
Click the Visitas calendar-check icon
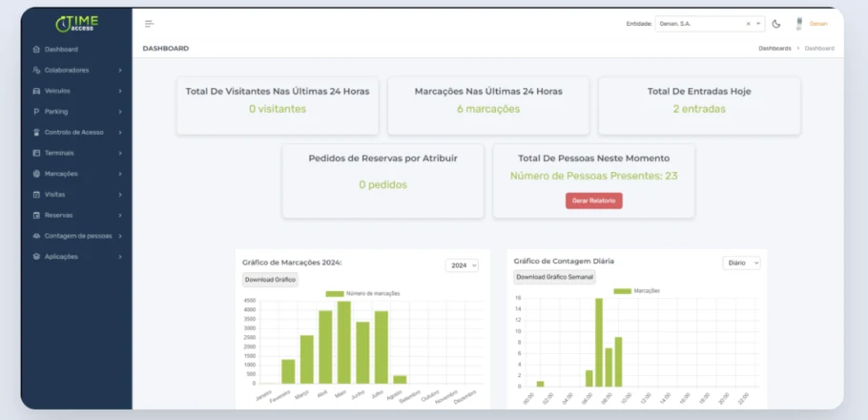point(36,195)
